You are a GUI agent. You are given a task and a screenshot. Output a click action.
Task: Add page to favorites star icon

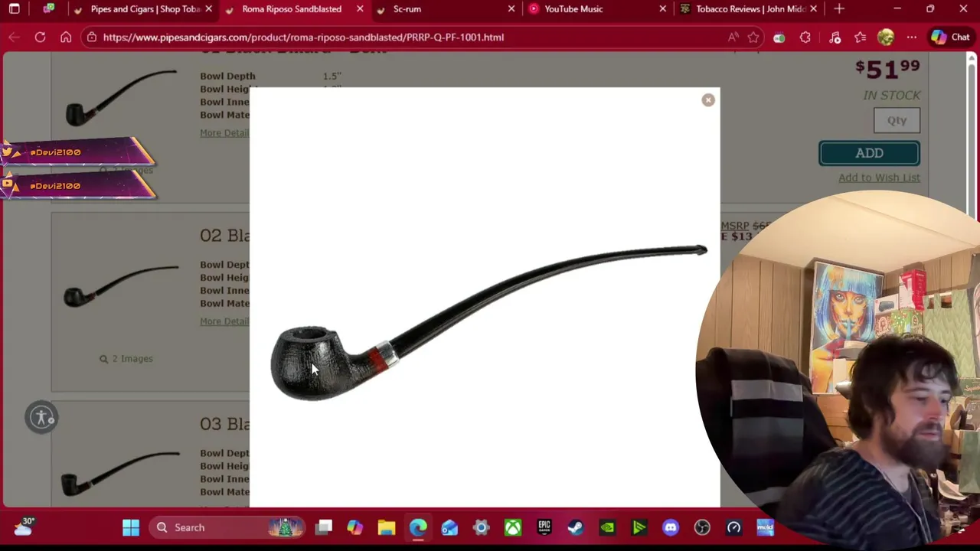(753, 37)
